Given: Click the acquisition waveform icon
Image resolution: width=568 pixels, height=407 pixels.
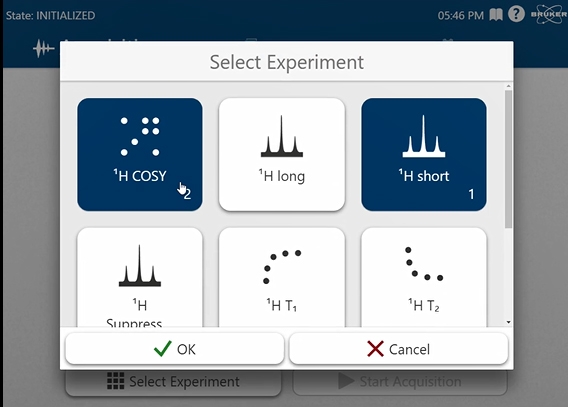Looking at the screenshot, I should pos(43,48).
